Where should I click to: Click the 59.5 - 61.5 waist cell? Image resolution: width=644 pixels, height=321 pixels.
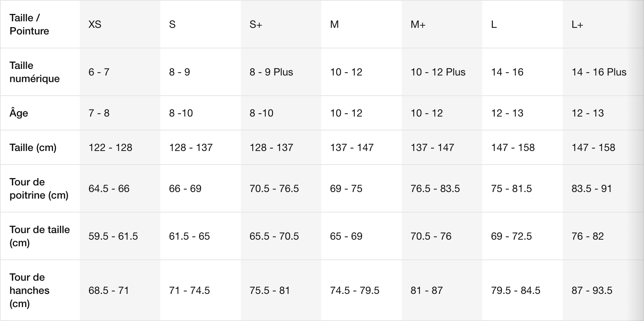click(x=113, y=236)
